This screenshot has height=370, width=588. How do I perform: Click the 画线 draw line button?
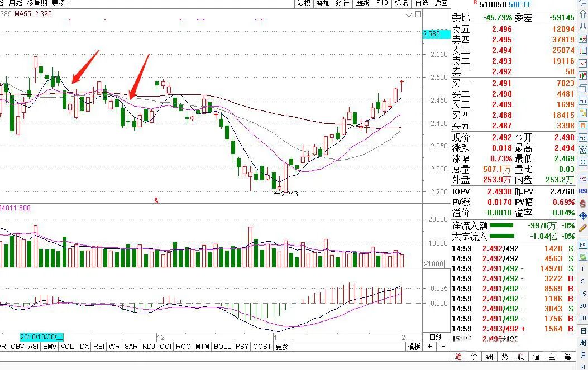coord(362,3)
